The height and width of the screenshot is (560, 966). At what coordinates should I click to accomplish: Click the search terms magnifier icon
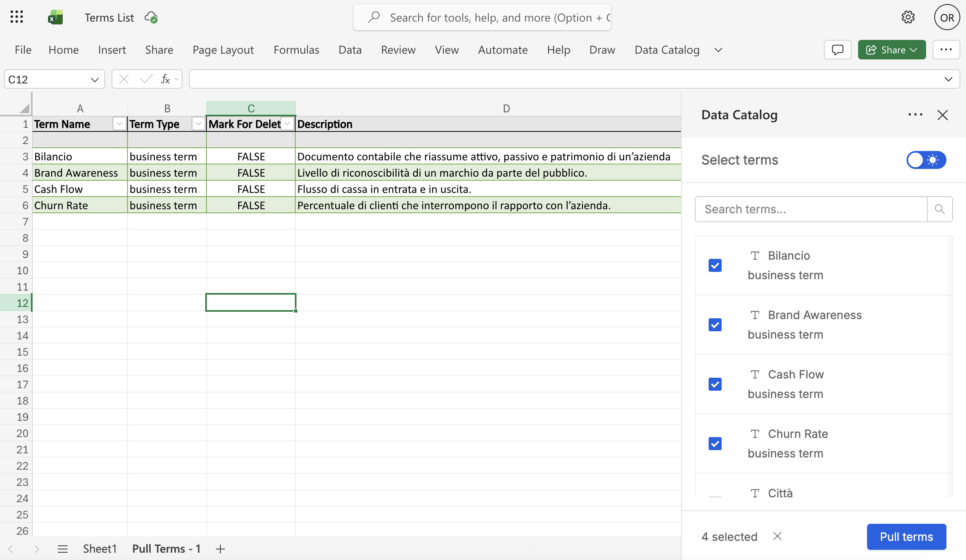(x=940, y=209)
